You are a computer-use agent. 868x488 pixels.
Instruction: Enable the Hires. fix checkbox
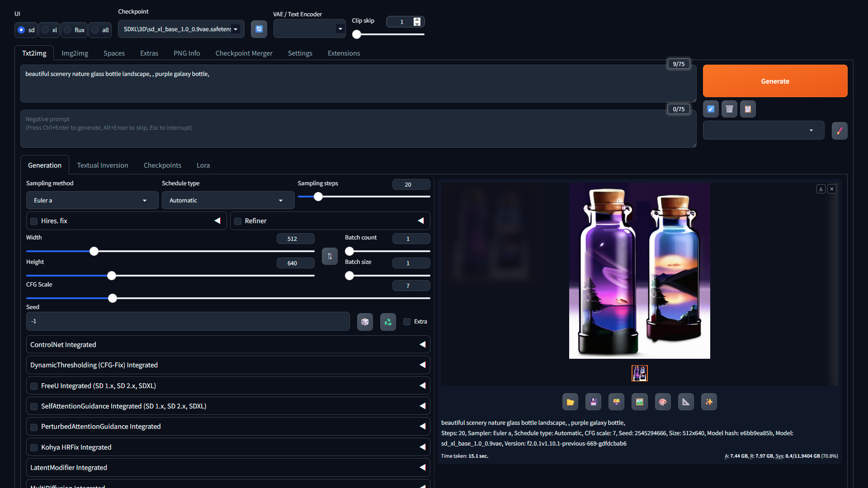(x=34, y=221)
